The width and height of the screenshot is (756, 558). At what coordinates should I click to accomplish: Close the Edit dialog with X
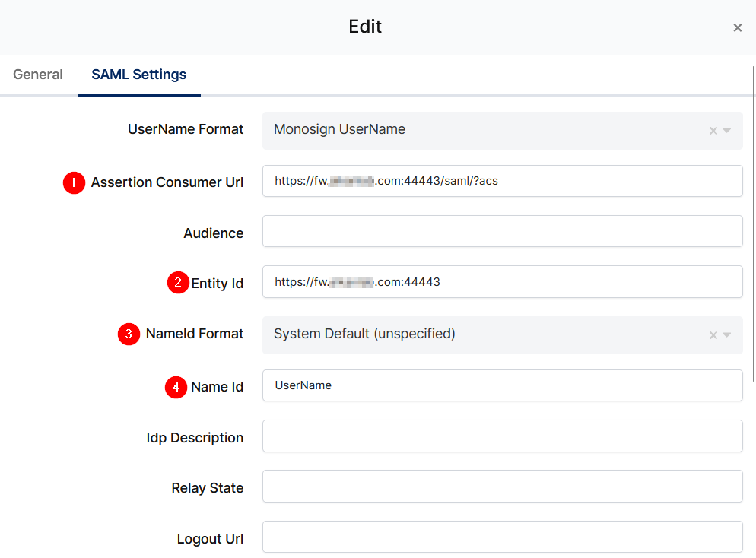click(737, 28)
